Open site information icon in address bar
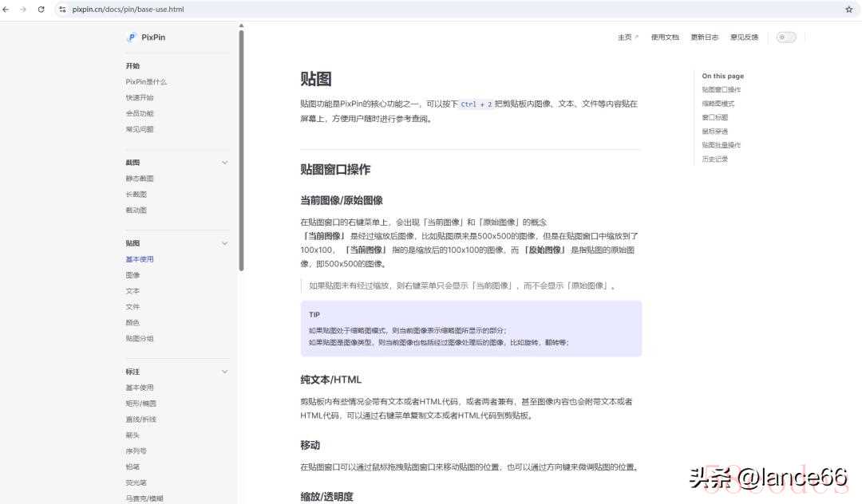The image size is (862, 504). [62, 10]
